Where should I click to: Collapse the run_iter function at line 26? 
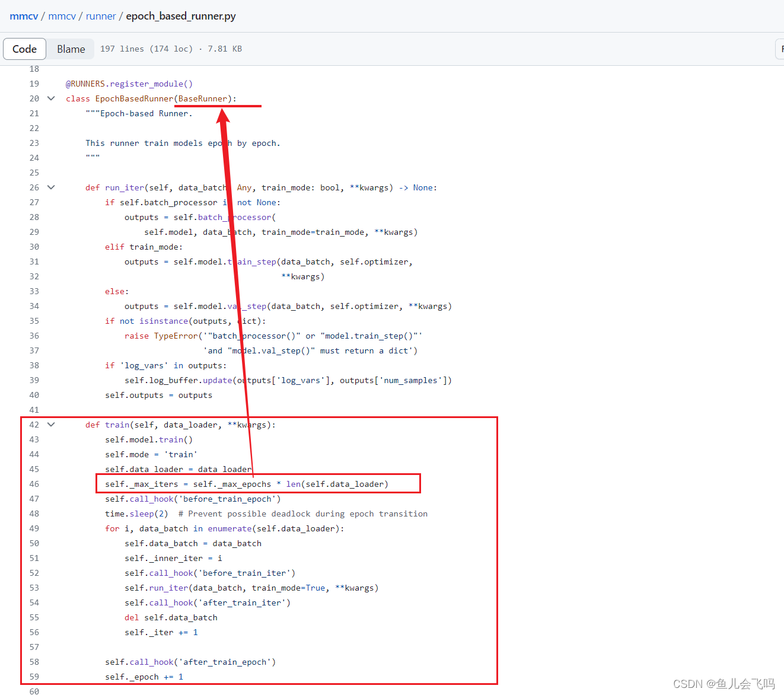(x=51, y=187)
